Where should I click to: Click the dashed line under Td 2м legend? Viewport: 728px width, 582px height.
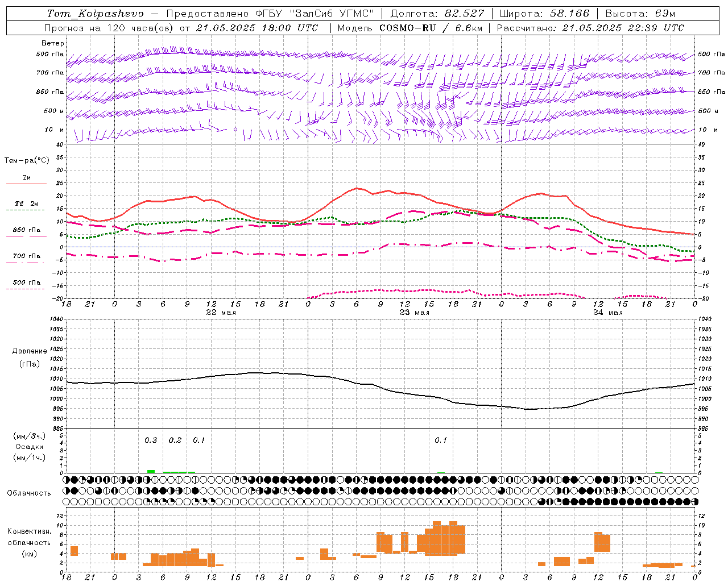(x=26, y=210)
